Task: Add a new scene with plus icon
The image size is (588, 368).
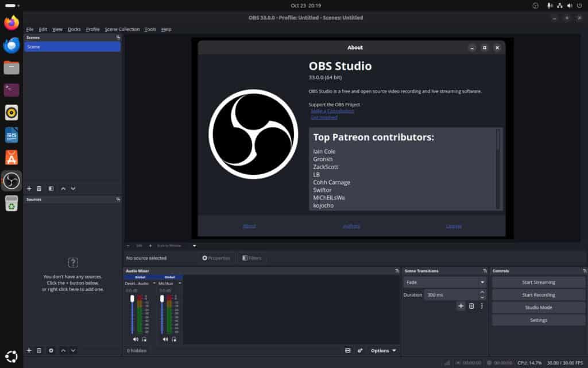Action: pyautogui.click(x=29, y=189)
